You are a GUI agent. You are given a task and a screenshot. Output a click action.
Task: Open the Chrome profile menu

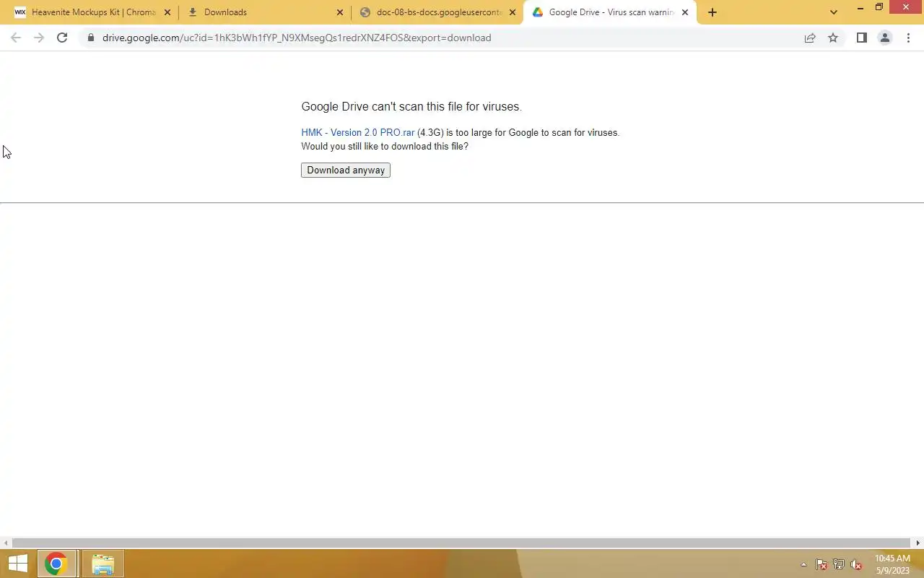884,38
